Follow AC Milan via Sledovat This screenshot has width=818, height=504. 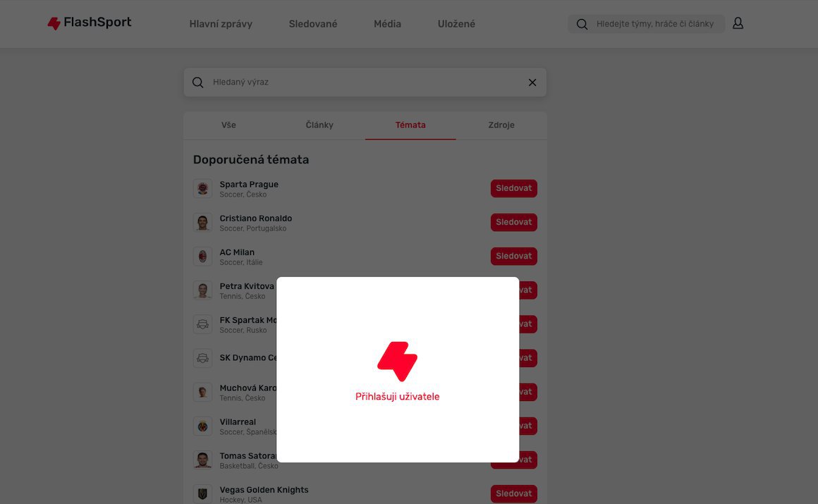(x=514, y=256)
